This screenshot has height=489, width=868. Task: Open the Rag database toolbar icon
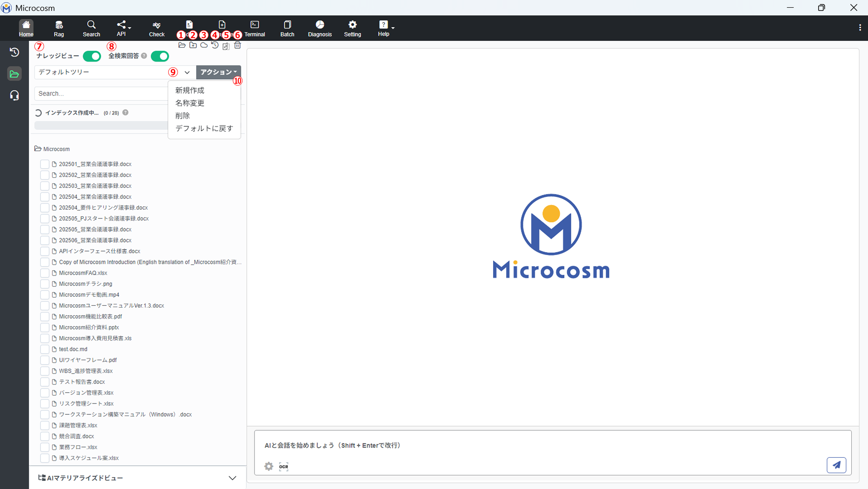59,28
